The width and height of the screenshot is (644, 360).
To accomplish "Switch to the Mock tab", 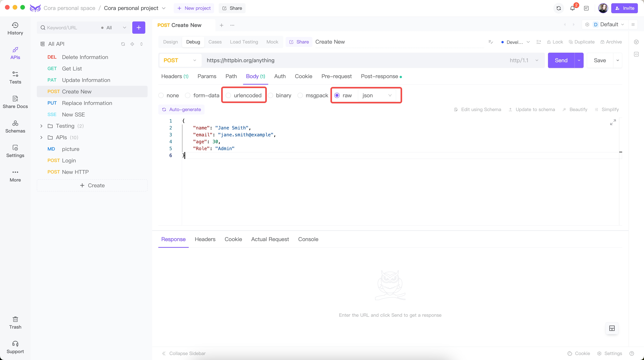I will coord(272,42).
